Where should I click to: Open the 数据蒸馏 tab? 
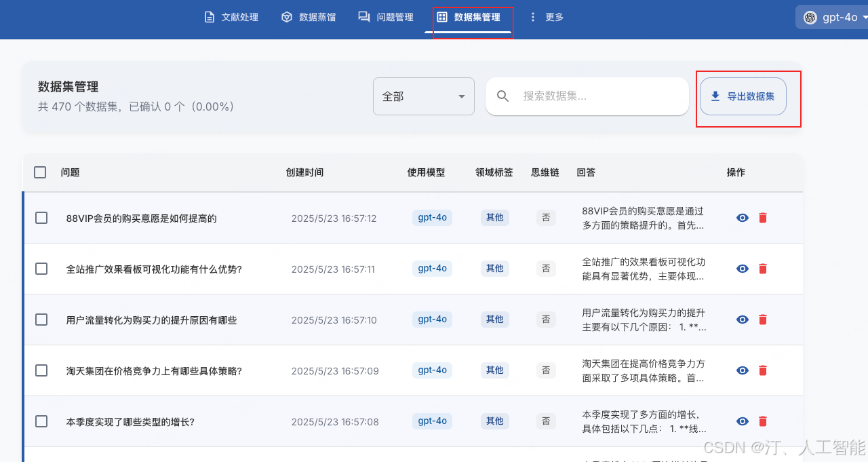309,17
